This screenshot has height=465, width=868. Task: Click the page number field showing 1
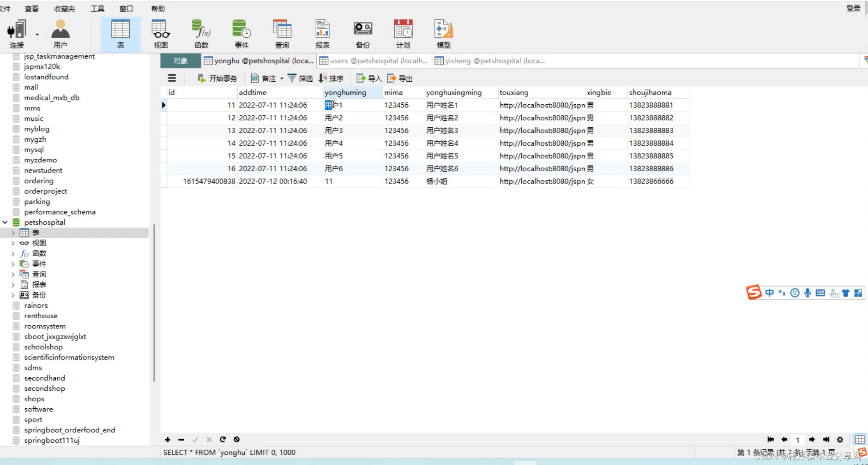tap(798, 440)
